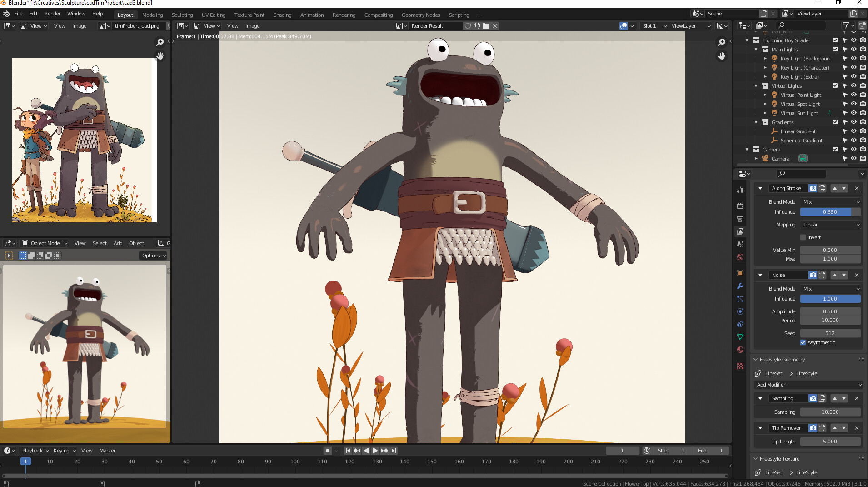868x487 pixels.
Task: Open the Mapping Linear dropdown
Action: tap(830, 225)
